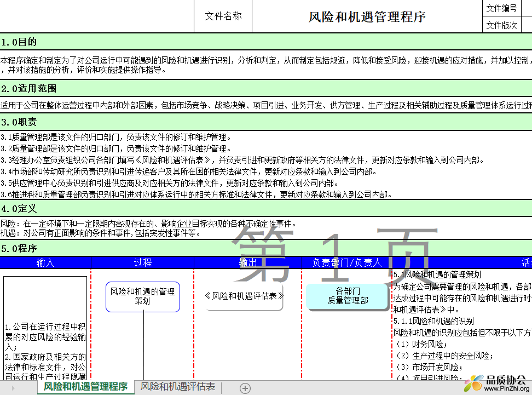
Task: Add a new sheet with plus icon
Action: pyautogui.click(x=245, y=388)
